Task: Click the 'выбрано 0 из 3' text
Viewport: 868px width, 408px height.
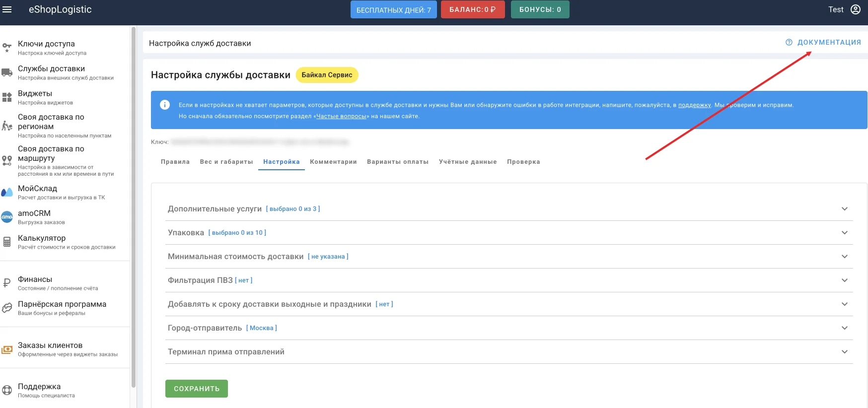Action: [293, 209]
